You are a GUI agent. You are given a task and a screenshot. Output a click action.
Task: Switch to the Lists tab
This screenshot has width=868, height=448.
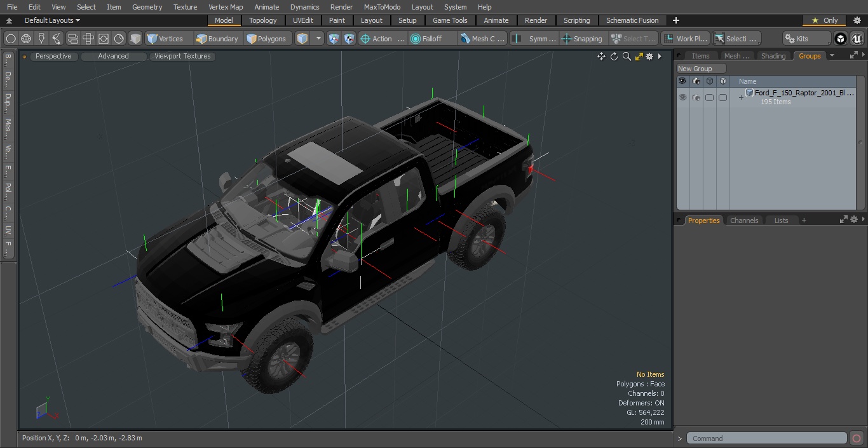[x=781, y=221]
